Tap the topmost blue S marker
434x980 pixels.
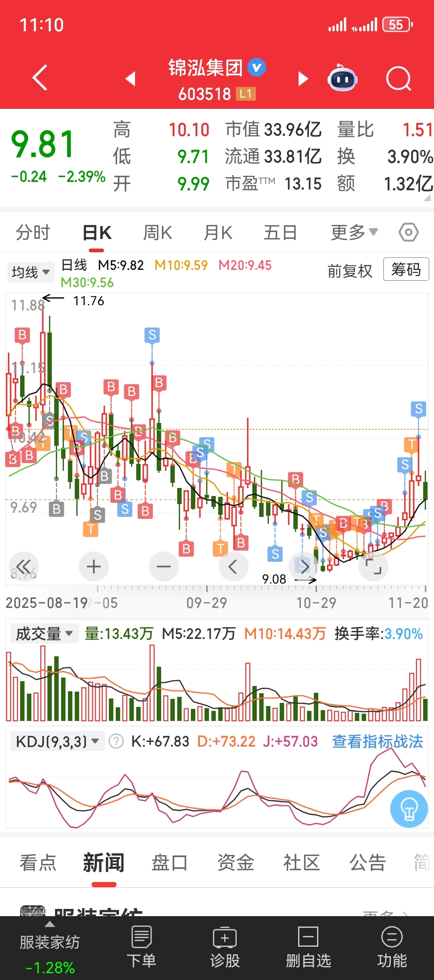(152, 335)
